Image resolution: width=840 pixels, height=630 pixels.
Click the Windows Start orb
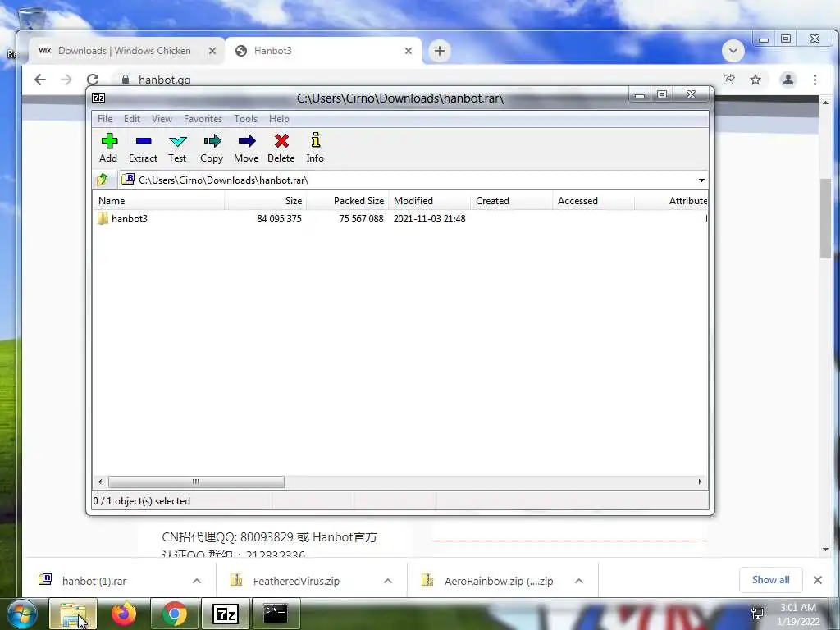(x=22, y=614)
